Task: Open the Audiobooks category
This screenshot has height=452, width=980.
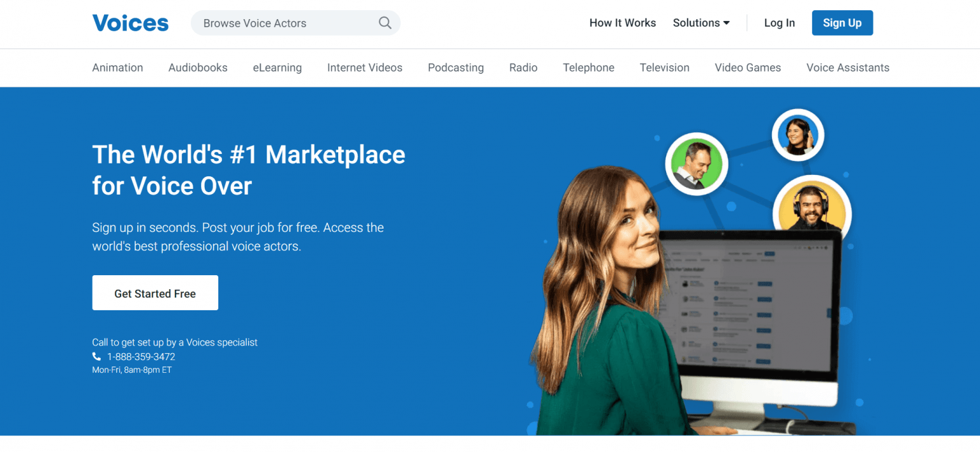Action: (198, 68)
